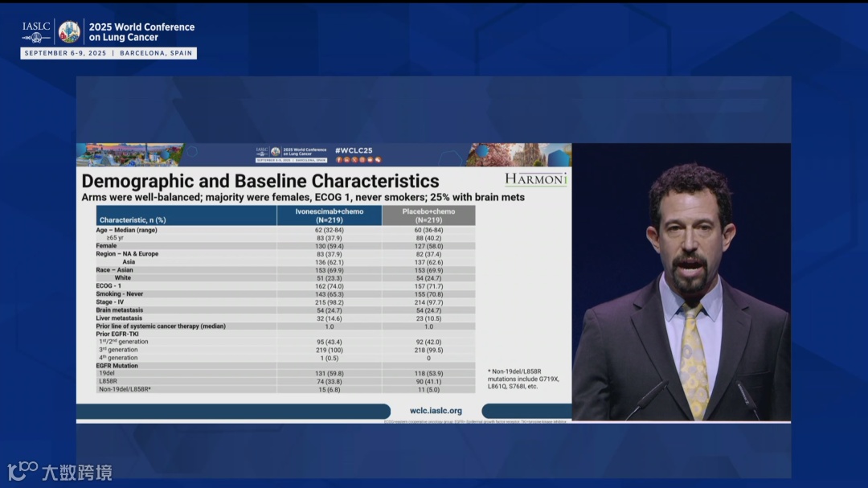Click the #WCLC25 hashtag
The image size is (868, 488).
click(x=354, y=150)
